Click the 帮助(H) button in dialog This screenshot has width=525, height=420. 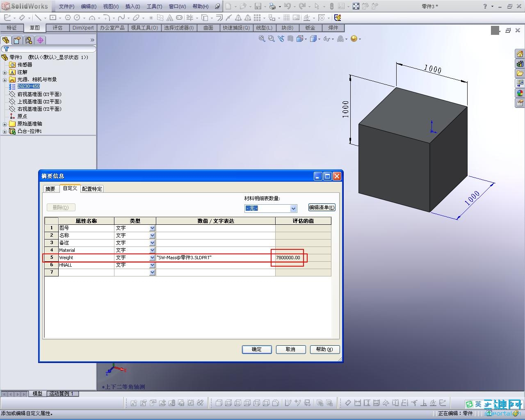click(x=325, y=349)
